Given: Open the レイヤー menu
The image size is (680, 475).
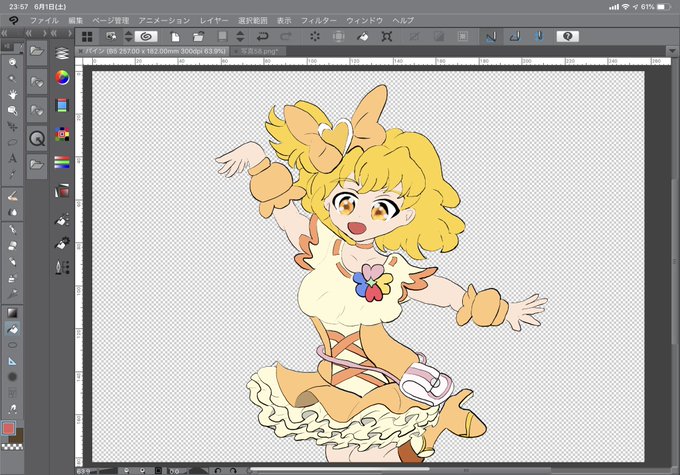Looking at the screenshot, I should point(214,20).
